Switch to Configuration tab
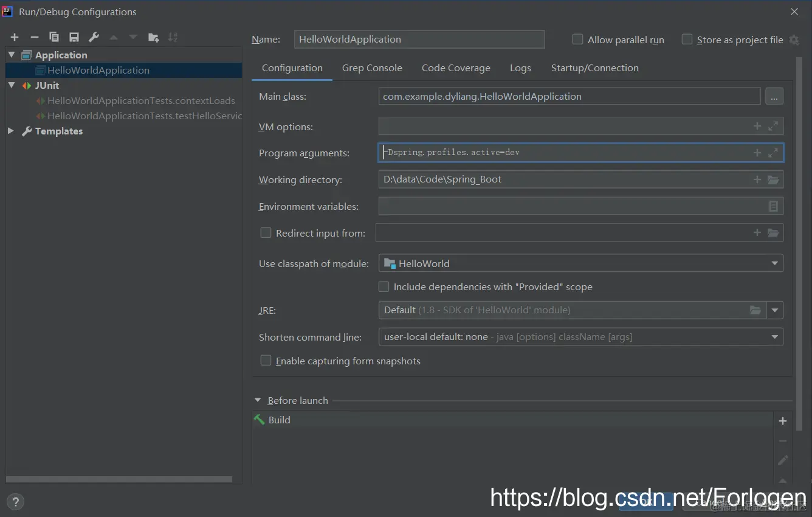 [292, 68]
